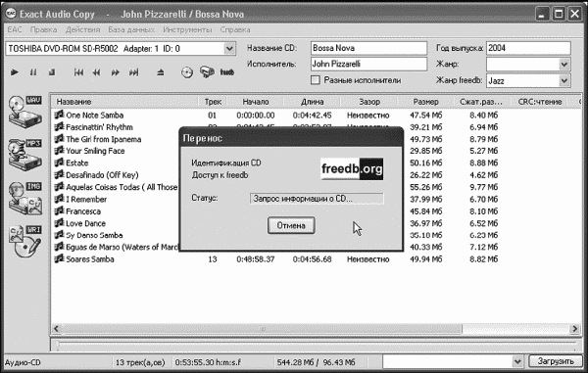Click the Название CD input field
This screenshot has width=588, height=373.
(368, 48)
